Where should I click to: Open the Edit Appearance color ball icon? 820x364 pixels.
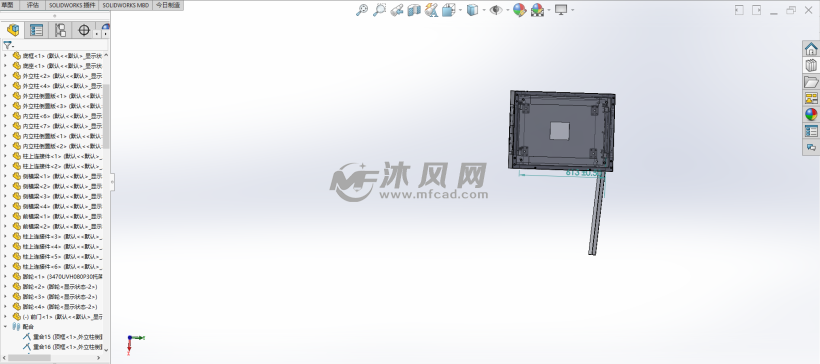point(519,10)
